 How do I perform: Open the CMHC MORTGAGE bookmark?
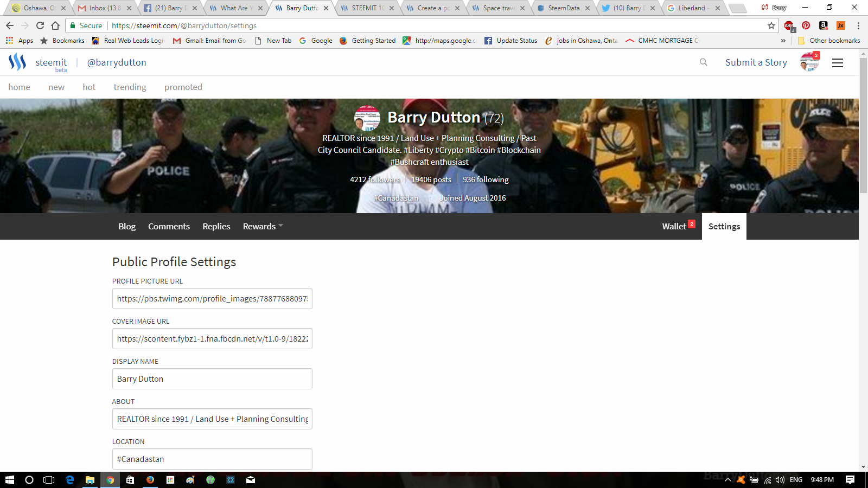tap(662, 41)
